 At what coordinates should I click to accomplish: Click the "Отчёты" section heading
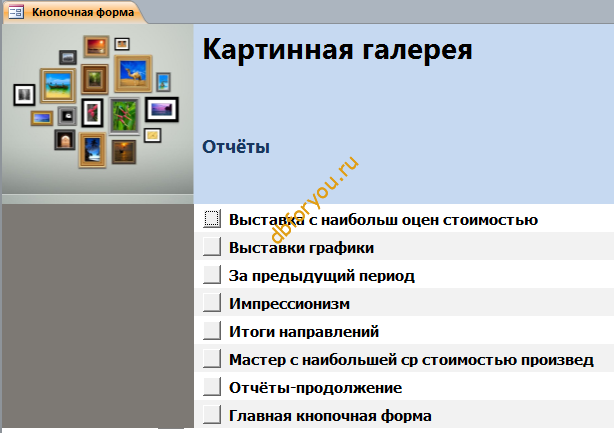(236, 147)
